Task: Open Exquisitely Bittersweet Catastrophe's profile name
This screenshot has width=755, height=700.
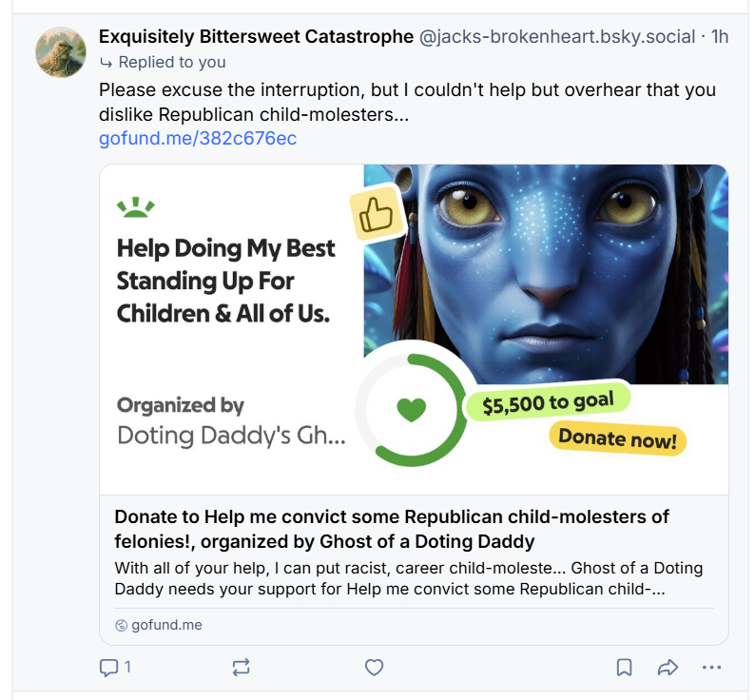Action: [x=256, y=37]
